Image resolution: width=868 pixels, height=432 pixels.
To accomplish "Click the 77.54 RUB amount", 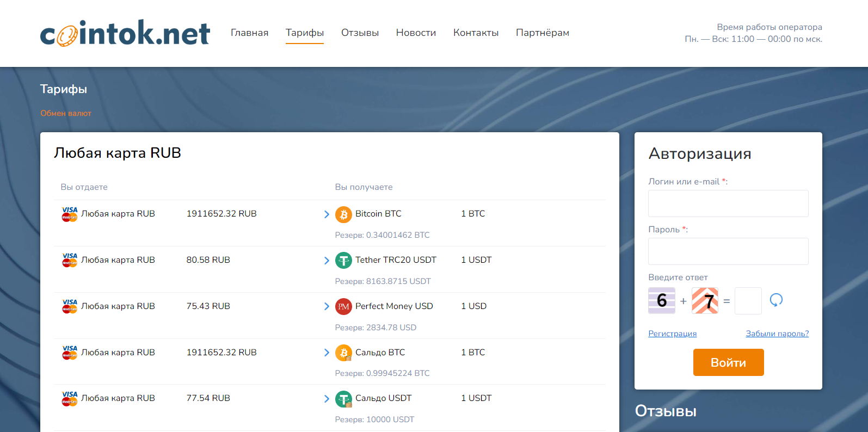I will point(208,398).
